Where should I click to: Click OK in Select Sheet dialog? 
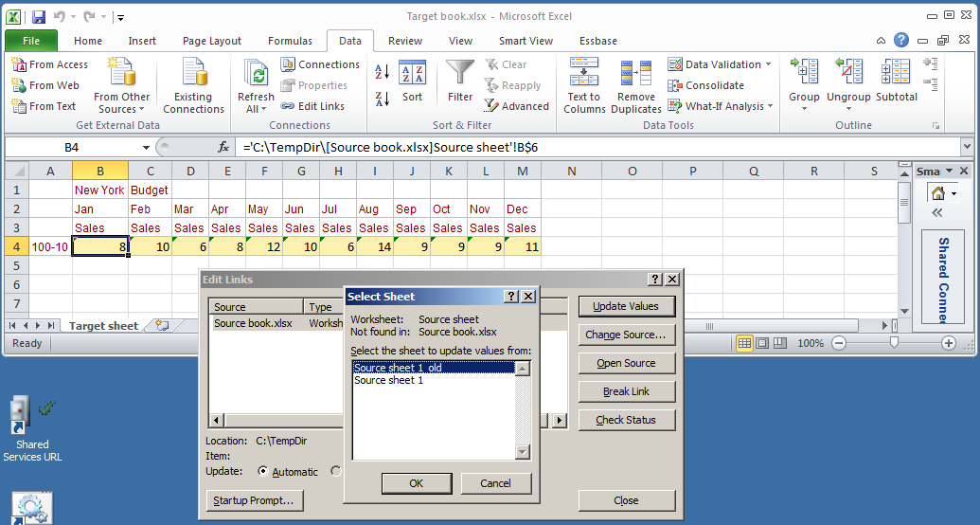point(417,483)
